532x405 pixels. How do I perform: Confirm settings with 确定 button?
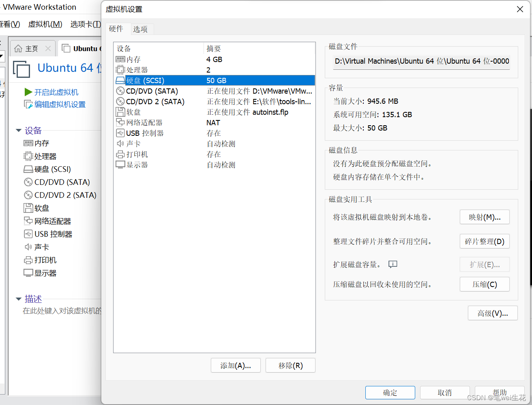click(x=390, y=393)
